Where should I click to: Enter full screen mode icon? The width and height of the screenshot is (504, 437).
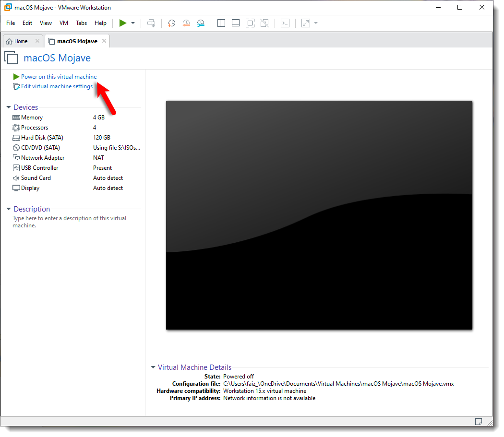click(x=250, y=23)
